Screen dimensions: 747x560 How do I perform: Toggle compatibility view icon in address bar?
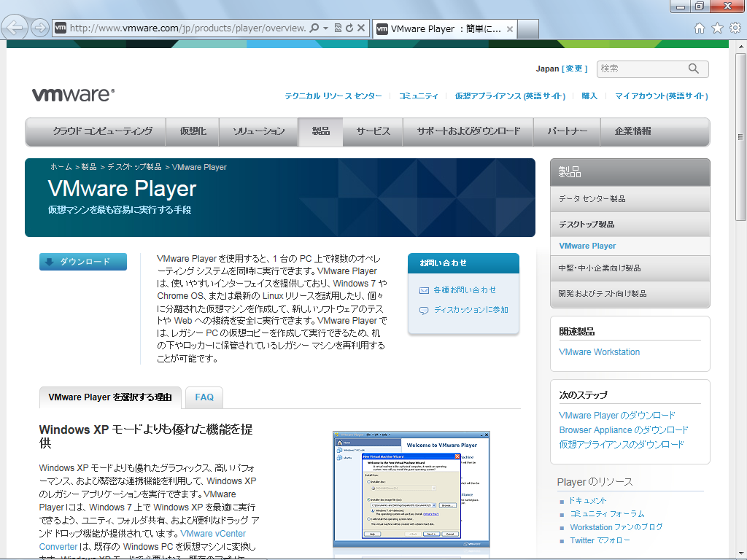pos(338,28)
